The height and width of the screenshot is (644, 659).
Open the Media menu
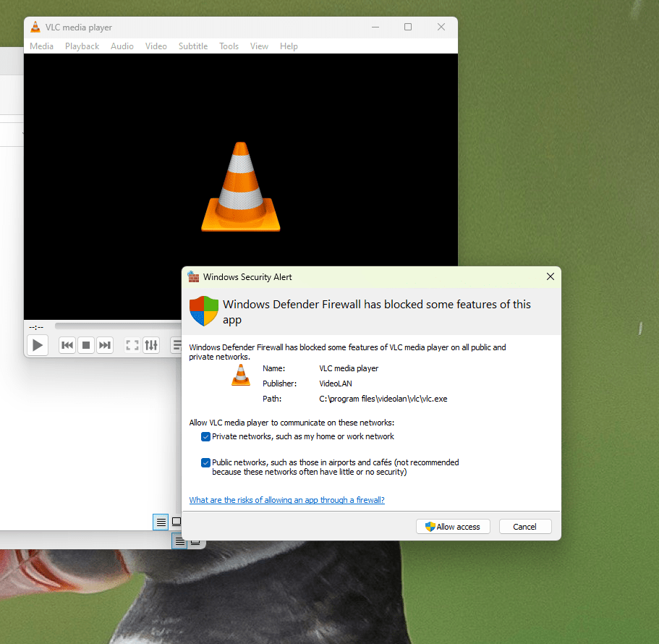pyautogui.click(x=42, y=46)
